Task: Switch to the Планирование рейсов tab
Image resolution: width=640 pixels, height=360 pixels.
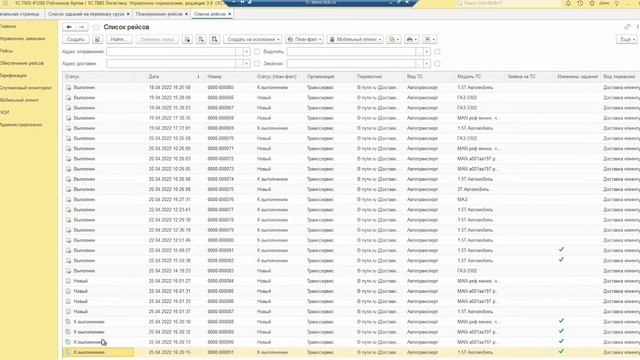Action: [159, 14]
